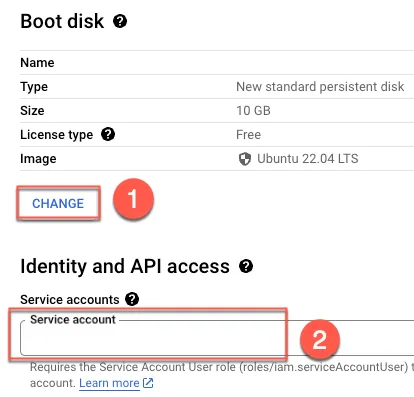Click the Free license value
This screenshot has width=414, height=397.
(x=248, y=135)
